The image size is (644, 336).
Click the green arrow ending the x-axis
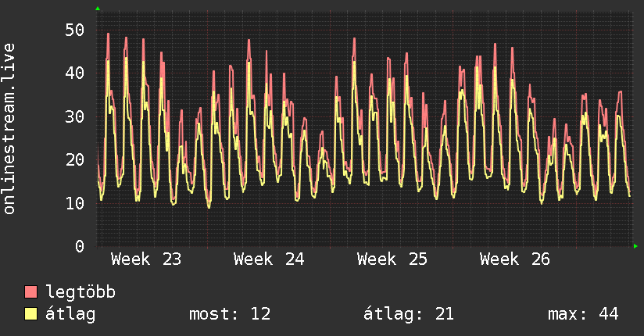[635, 246]
